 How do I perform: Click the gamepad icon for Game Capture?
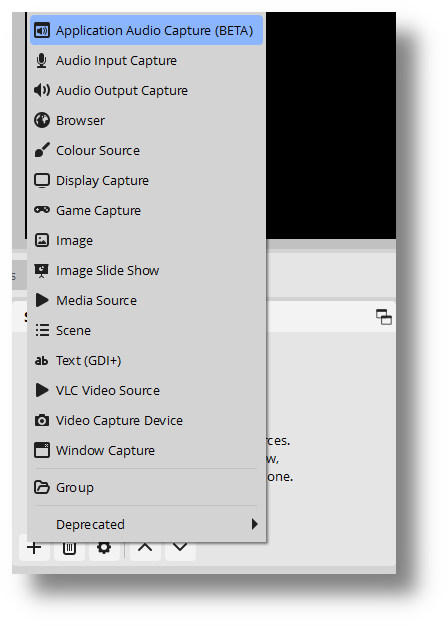(42, 210)
